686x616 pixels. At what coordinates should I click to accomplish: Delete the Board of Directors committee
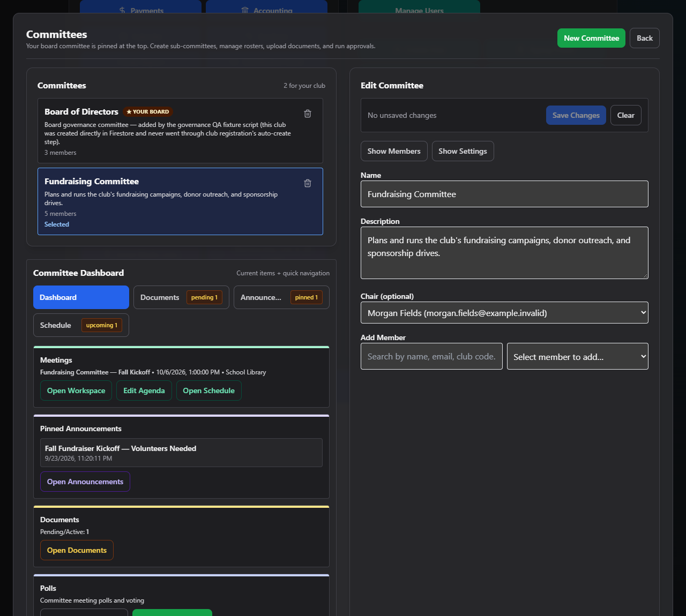[308, 114]
